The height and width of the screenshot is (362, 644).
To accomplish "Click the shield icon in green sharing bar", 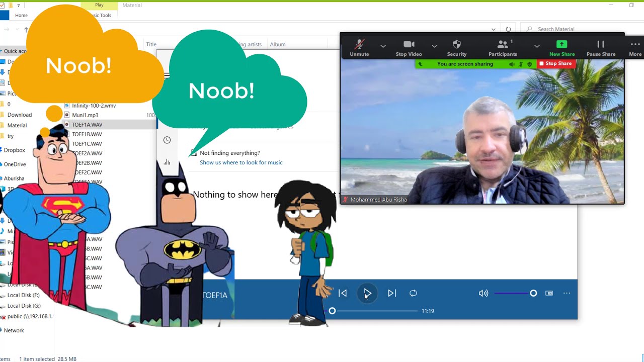I will tap(529, 64).
